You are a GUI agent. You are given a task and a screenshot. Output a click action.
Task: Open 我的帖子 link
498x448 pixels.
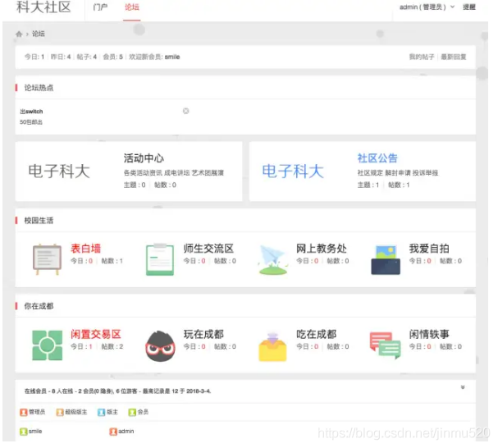click(x=421, y=57)
